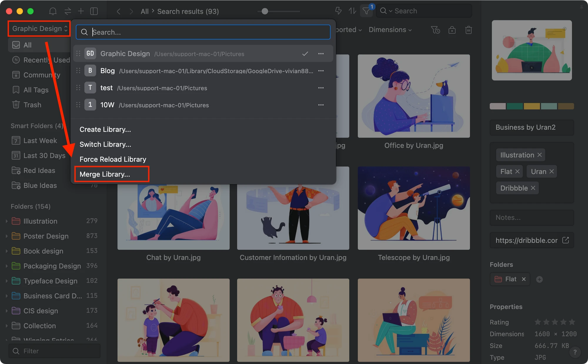Click the library Search input field
This screenshot has width=588, height=364.
click(203, 32)
